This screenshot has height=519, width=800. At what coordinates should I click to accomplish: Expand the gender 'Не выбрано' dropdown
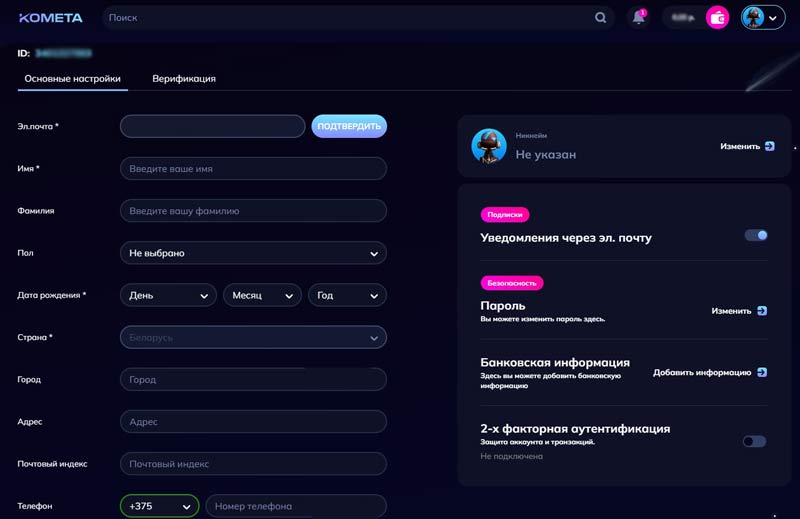[252, 253]
